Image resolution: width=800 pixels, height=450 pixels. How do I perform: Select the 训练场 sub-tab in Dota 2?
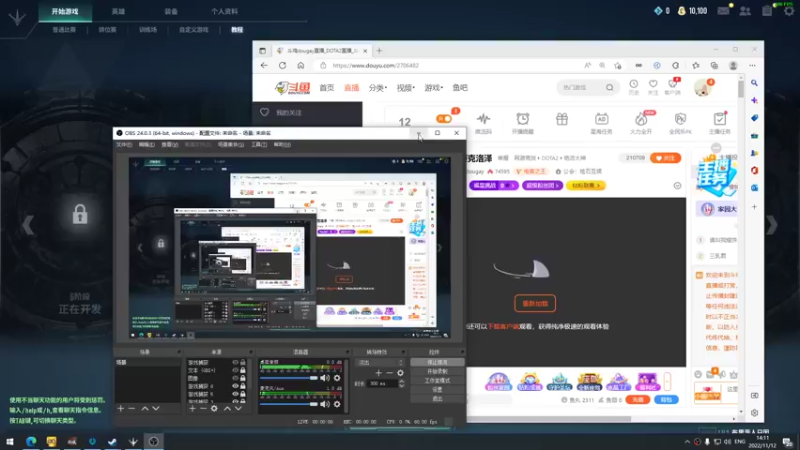point(148,30)
